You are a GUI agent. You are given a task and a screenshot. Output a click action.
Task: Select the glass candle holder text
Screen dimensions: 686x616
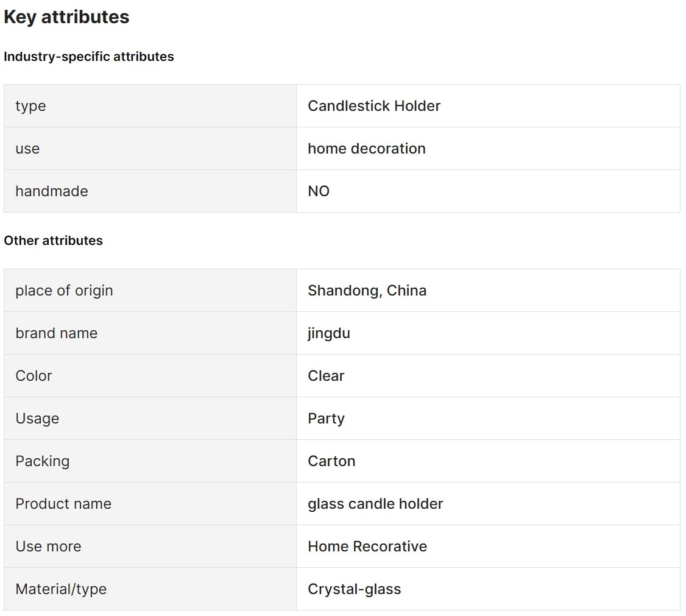pyautogui.click(x=375, y=504)
